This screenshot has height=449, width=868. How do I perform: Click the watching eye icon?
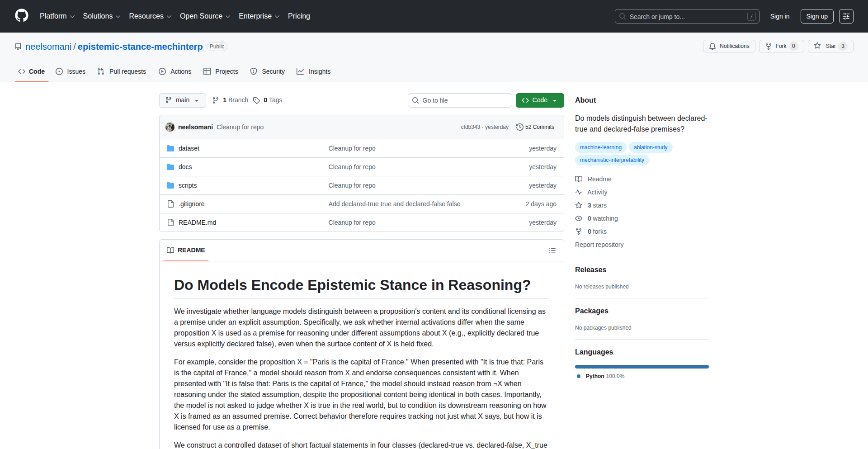pos(579,218)
